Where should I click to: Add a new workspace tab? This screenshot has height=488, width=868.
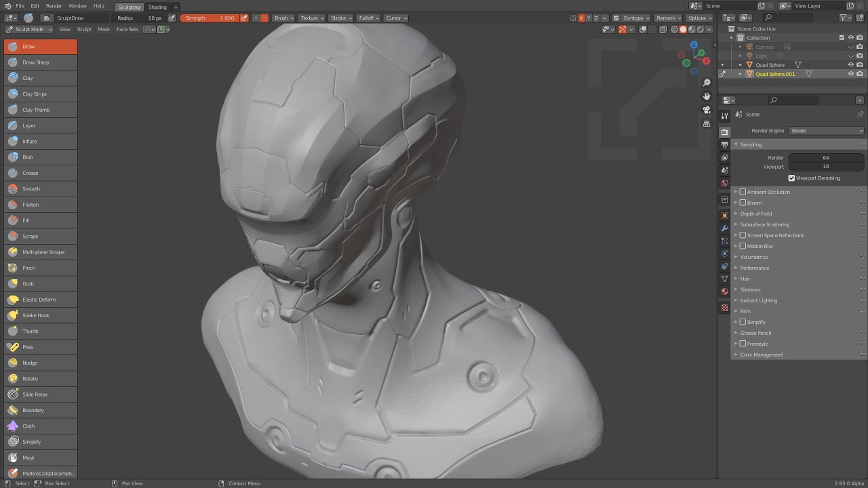point(176,7)
